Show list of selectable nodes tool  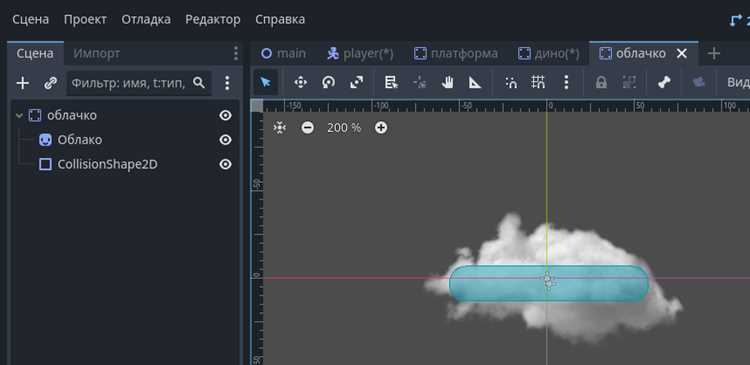(391, 83)
